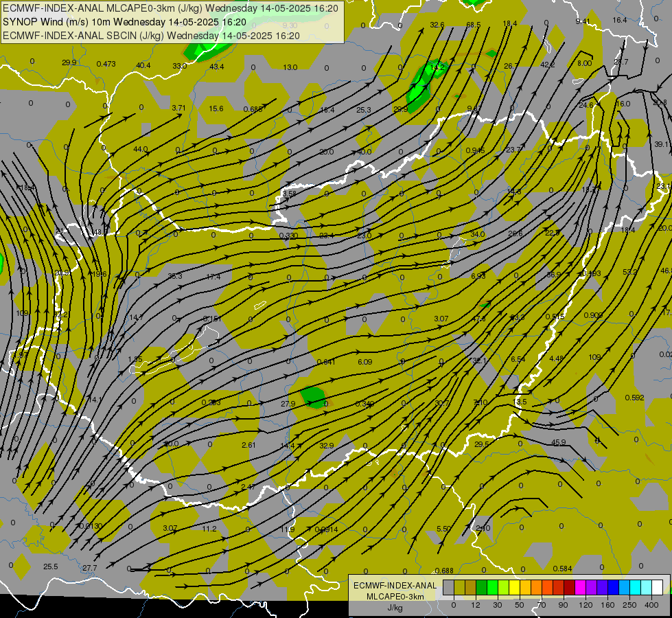
Task: Click the map value 13.5
Action: (520, 402)
